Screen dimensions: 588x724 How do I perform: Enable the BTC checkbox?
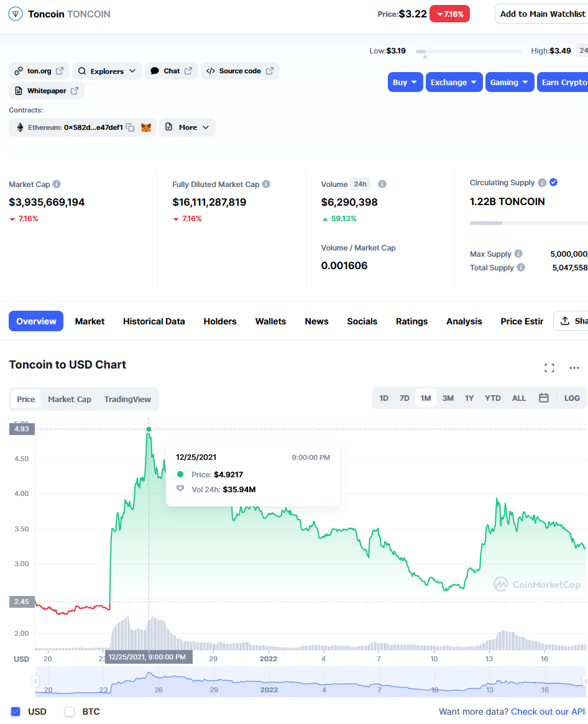point(70,712)
